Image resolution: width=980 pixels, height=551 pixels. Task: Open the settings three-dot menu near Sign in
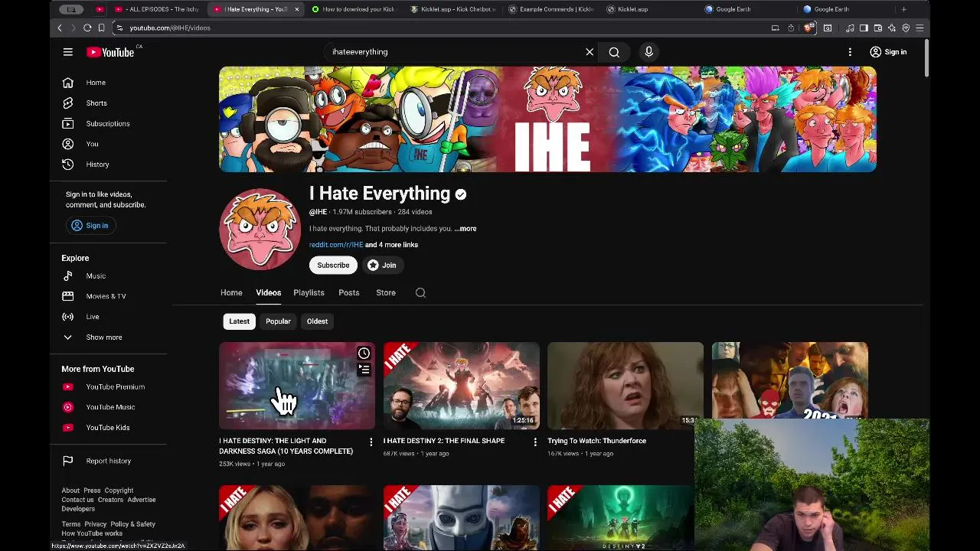[x=850, y=52]
